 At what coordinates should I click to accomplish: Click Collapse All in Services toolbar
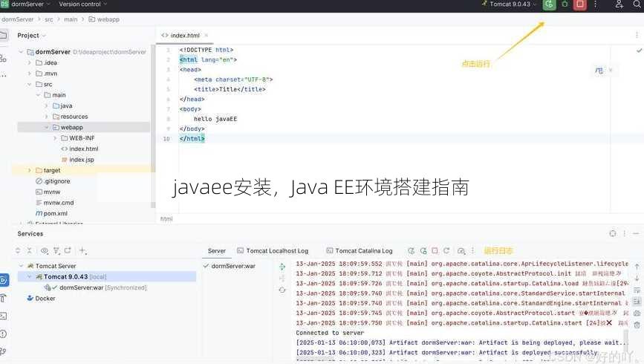(x=30, y=250)
